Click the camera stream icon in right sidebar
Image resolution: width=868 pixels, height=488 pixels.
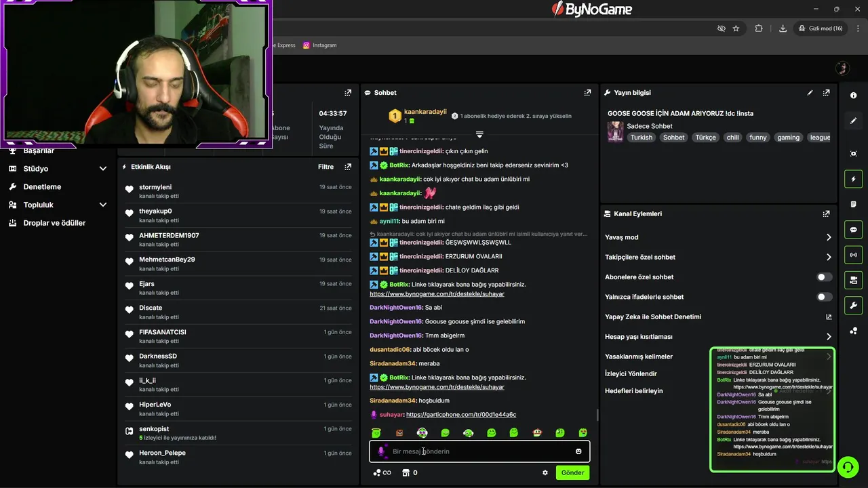coord(853,280)
